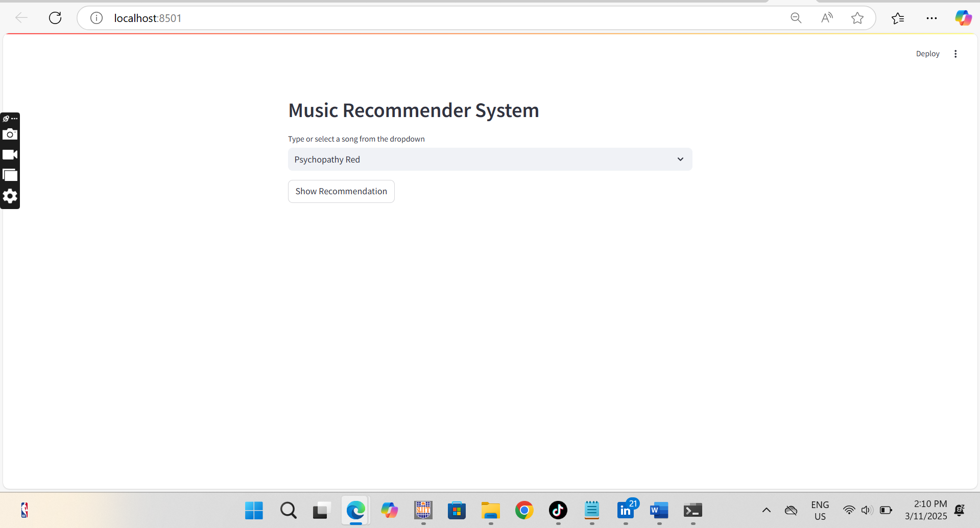Viewport: 980px width, 528px height.
Task: Show hidden system tray icons
Action: coord(766,510)
